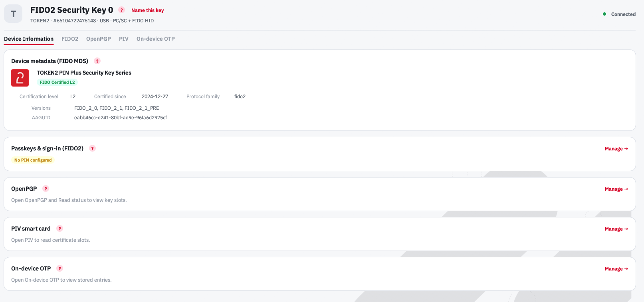Click the Certification level value L2
This screenshot has height=302, width=644.
[x=73, y=97]
